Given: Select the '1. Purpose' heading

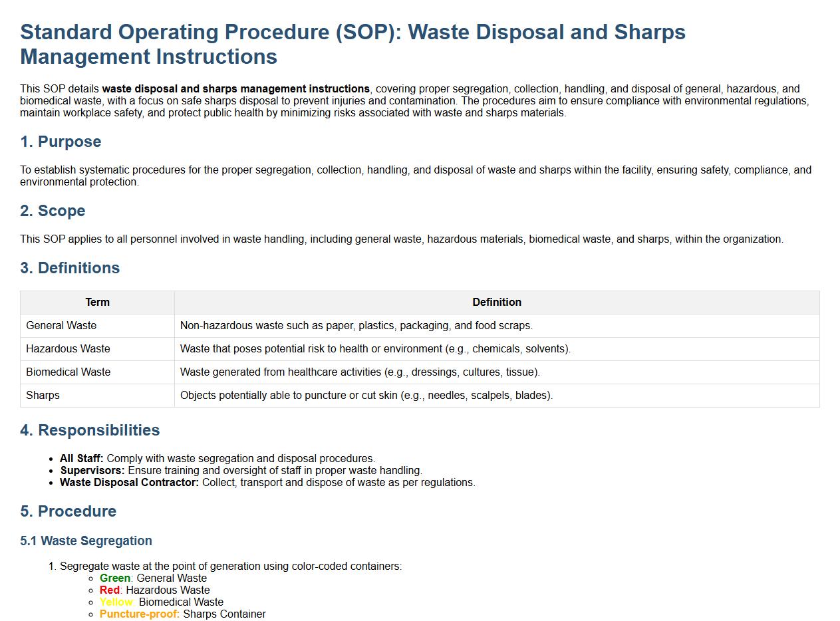Looking at the screenshot, I should tap(61, 142).
